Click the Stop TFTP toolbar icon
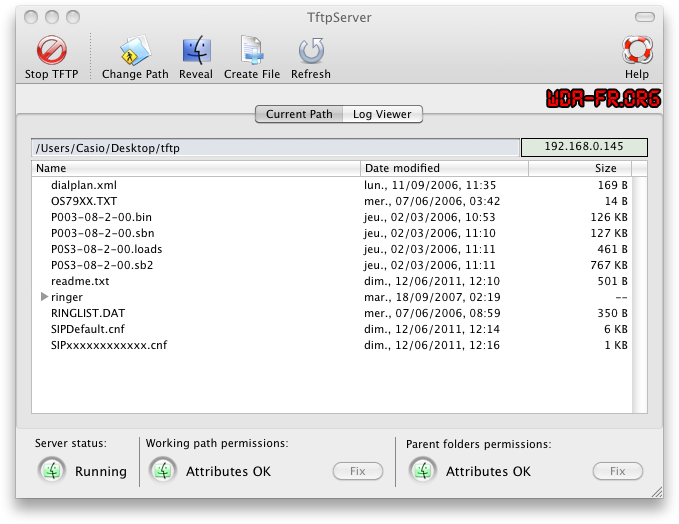 pos(50,51)
